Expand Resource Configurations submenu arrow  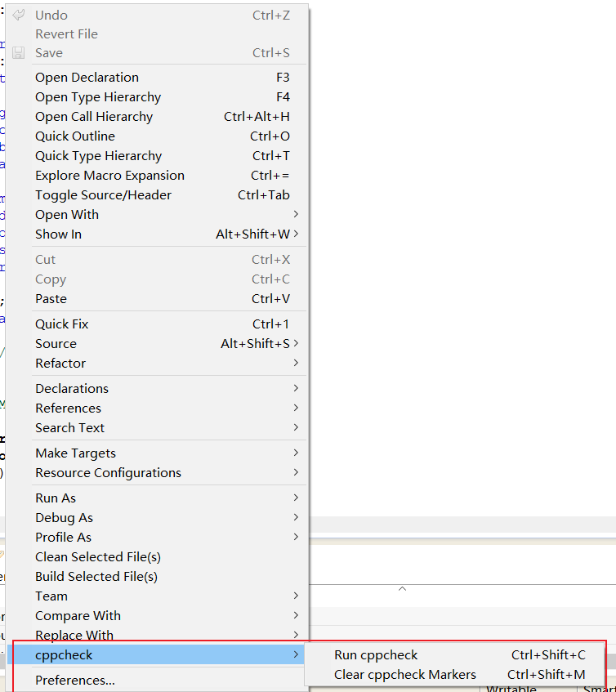[296, 472]
